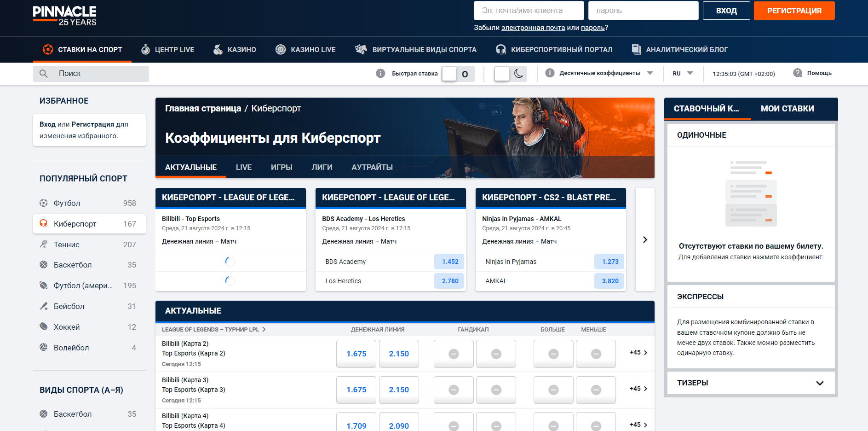
Task: Expand the Тизеры section
Action: (x=819, y=383)
